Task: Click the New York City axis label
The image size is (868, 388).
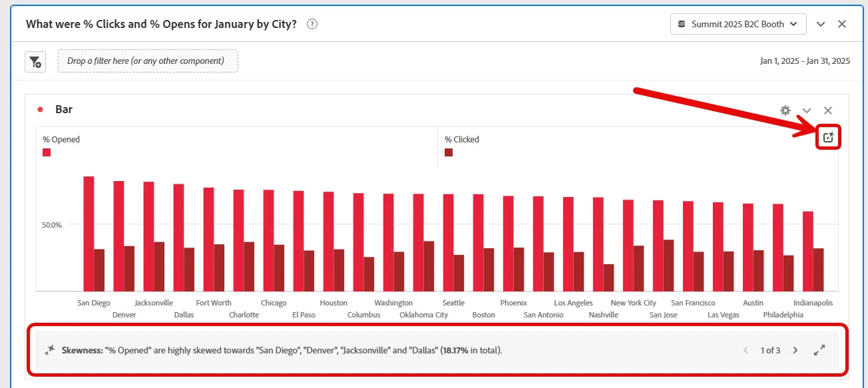Action: [634, 303]
